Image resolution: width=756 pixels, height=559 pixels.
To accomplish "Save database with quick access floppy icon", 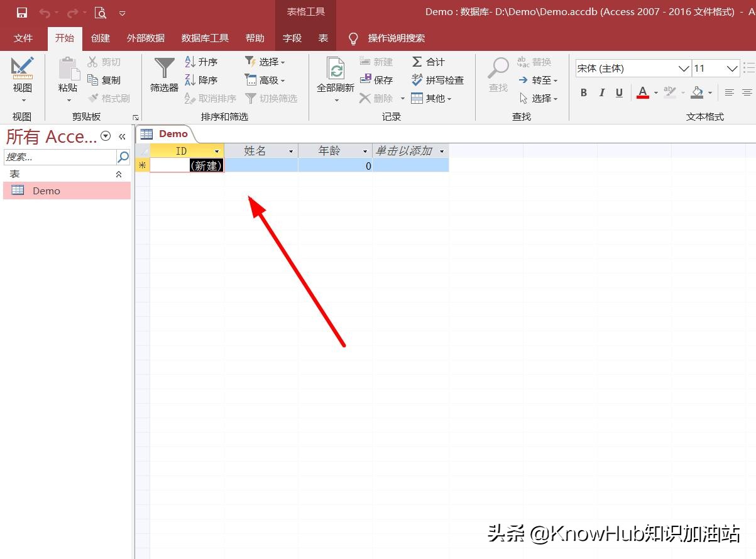I will (x=22, y=13).
